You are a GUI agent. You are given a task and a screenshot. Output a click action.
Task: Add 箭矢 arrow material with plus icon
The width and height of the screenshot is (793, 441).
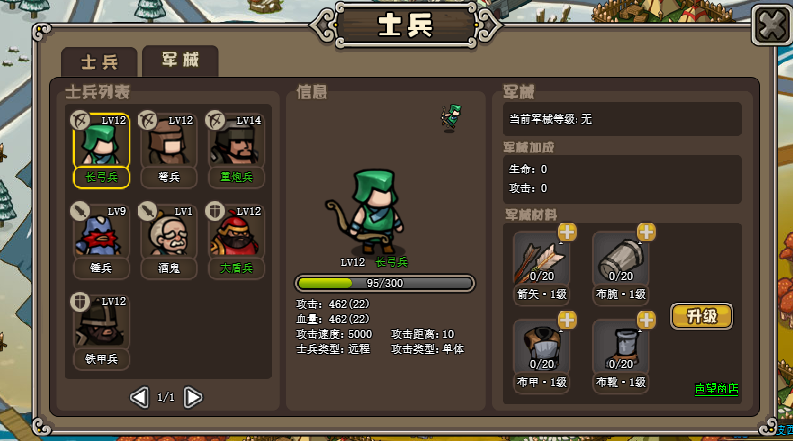(567, 232)
